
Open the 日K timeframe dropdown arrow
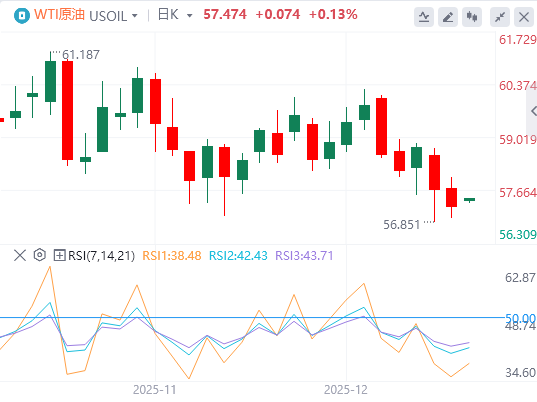click(189, 16)
